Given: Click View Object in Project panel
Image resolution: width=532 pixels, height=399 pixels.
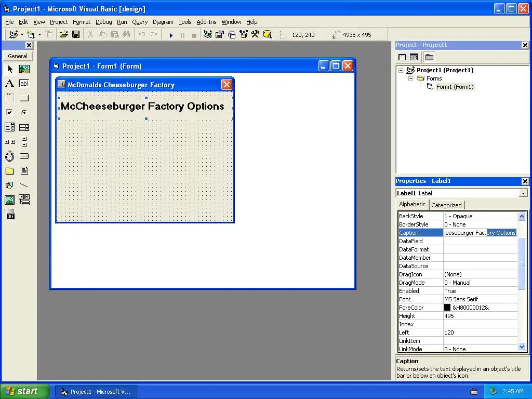Looking at the screenshot, I should [x=414, y=57].
